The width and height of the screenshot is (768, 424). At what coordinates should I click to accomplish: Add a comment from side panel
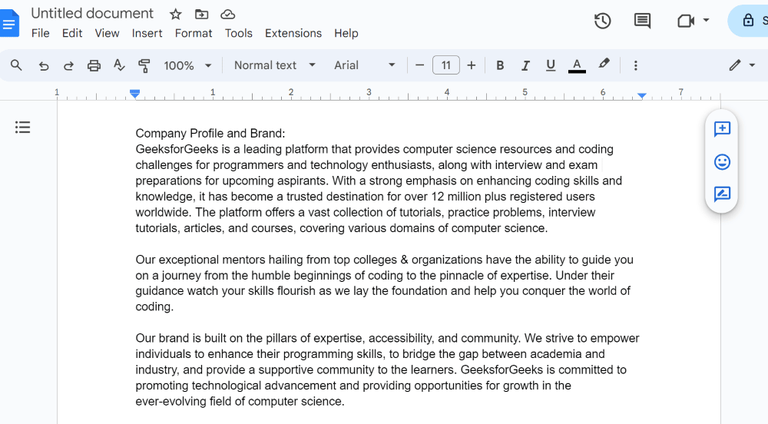(722, 129)
